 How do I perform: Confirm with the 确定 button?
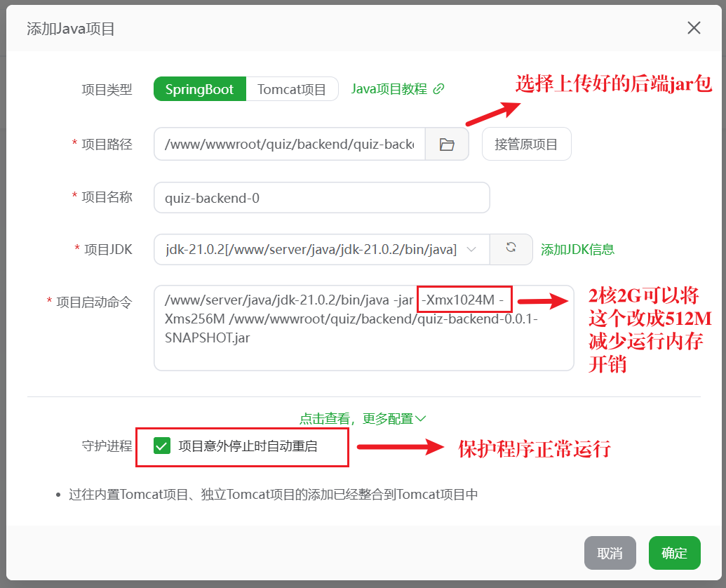point(674,552)
